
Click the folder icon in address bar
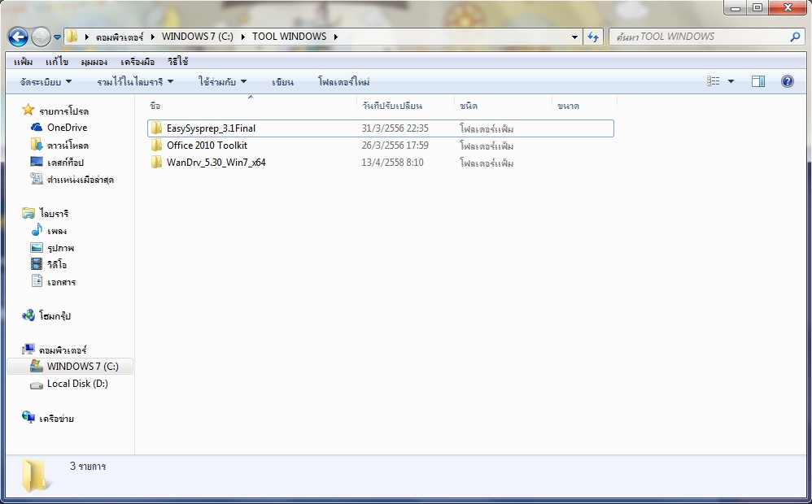tap(72, 37)
